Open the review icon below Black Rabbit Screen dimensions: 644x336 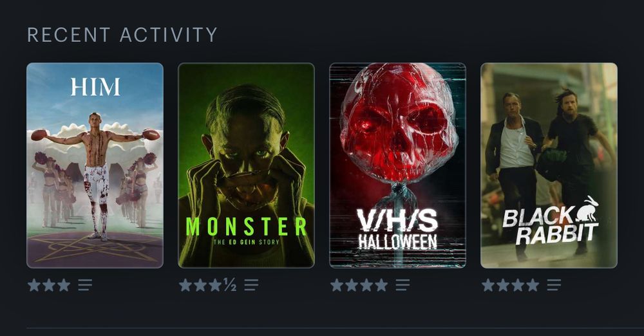554,285
